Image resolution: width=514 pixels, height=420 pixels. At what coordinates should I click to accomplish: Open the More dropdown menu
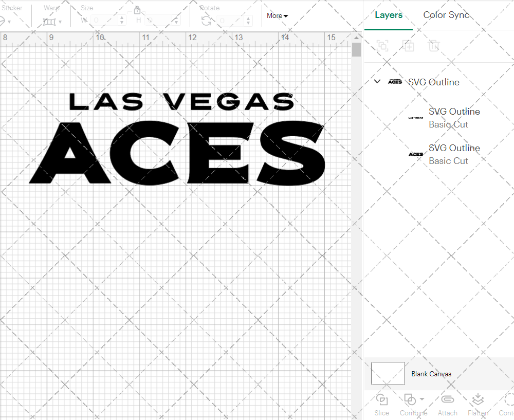[x=277, y=16]
